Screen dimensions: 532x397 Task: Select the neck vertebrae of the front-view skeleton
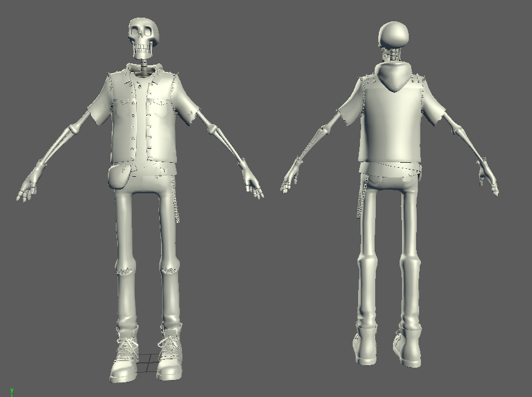[144, 68]
